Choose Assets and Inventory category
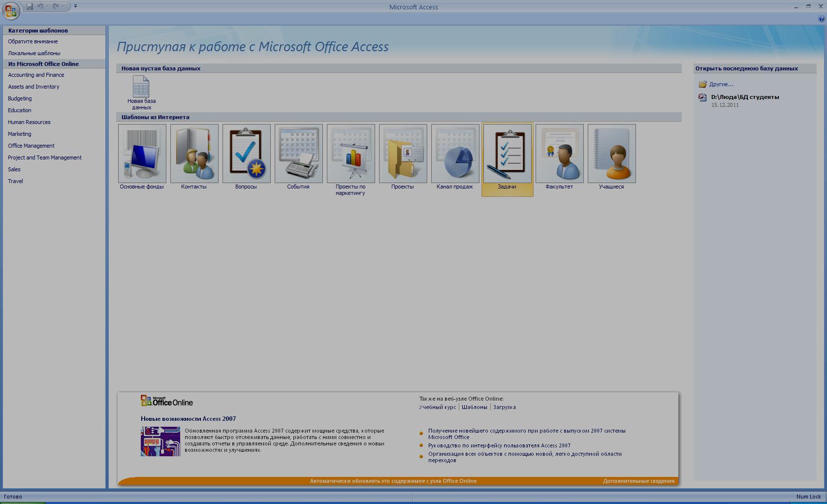 [x=33, y=87]
